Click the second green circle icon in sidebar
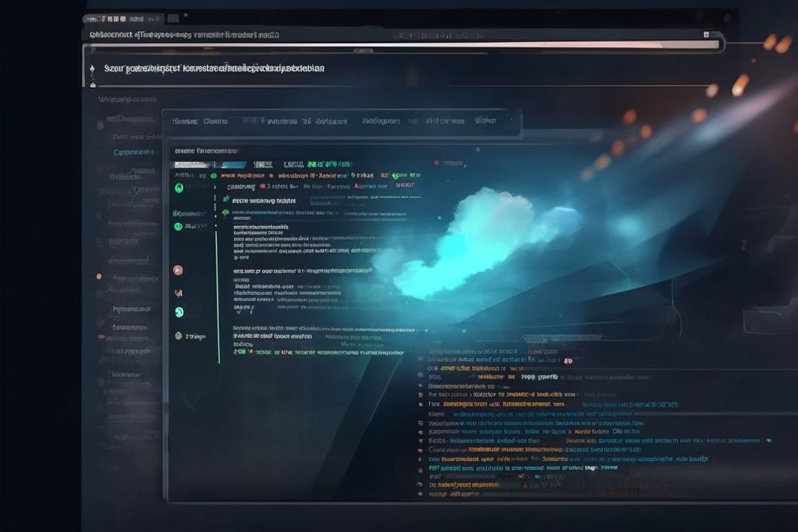Viewport: 798px width, 532px height. tap(177, 226)
